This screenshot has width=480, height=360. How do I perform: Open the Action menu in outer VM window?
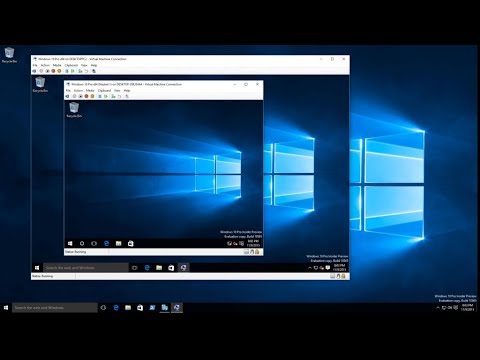45,65
